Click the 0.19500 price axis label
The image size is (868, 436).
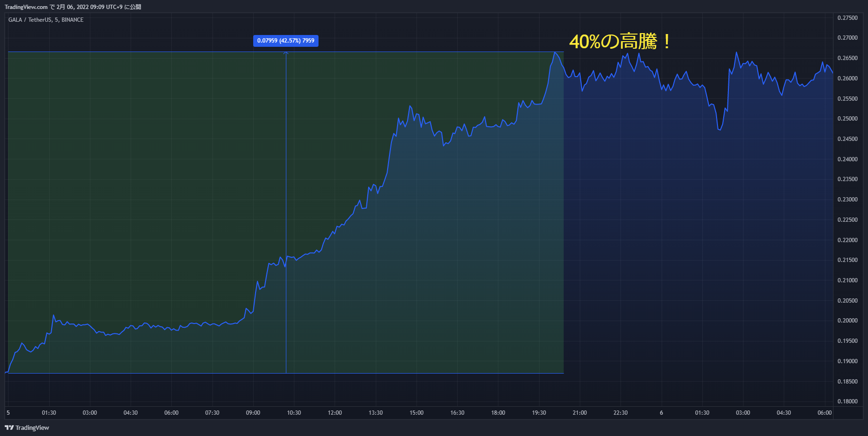847,341
